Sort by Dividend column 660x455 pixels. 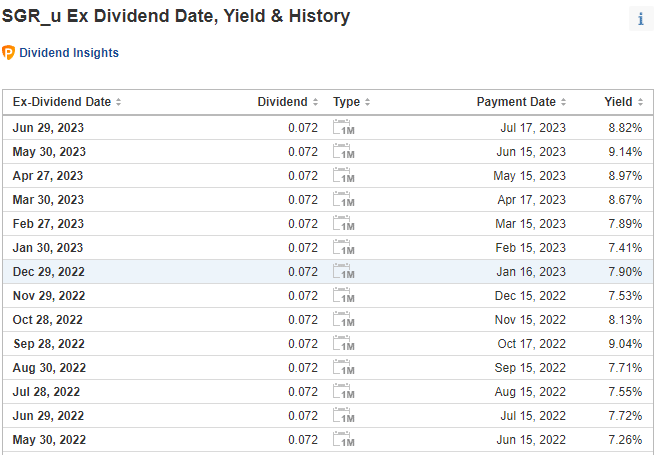click(x=287, y=102)
